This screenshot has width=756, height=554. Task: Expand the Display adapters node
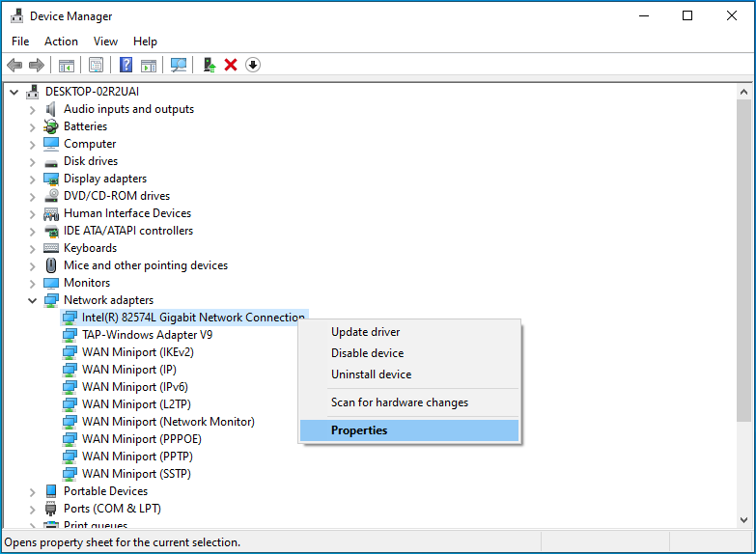[x=32, y=179]
